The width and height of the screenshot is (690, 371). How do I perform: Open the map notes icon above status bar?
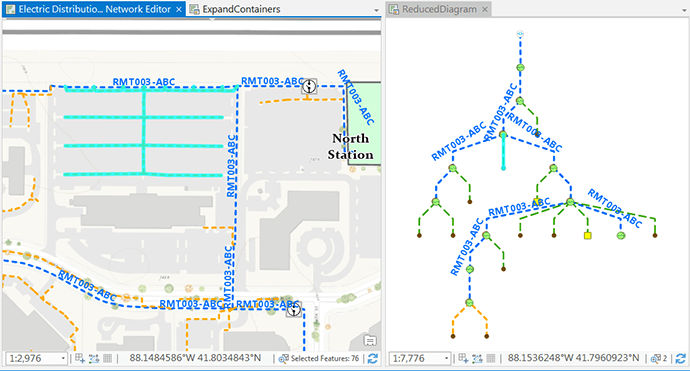pos(370,341)
